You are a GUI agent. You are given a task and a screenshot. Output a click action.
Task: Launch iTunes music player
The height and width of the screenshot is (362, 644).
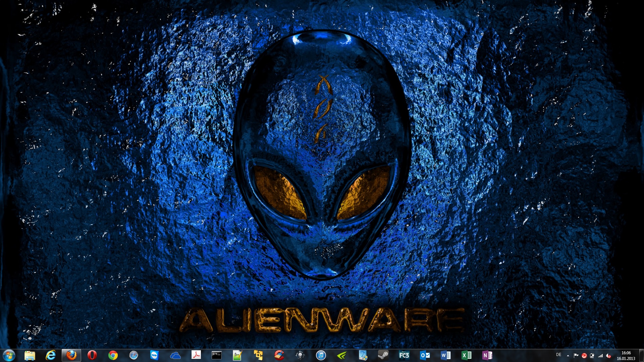pos(321,355)
